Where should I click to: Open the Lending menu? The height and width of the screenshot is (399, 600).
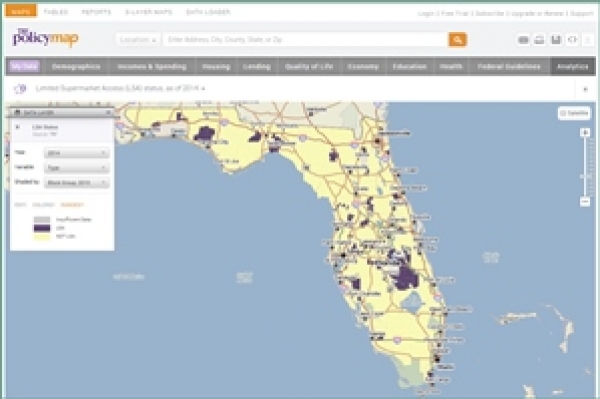click(x=257, y=67)
